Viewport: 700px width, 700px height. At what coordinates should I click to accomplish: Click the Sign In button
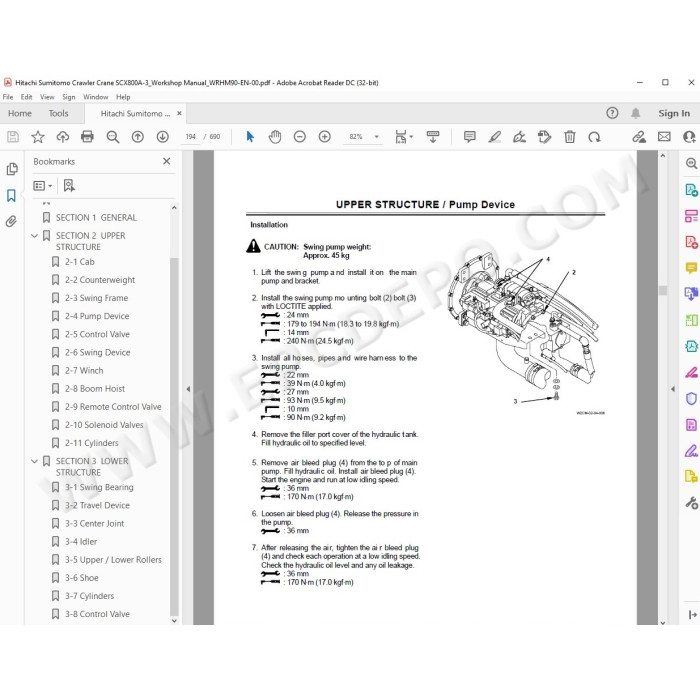[674, 113]
